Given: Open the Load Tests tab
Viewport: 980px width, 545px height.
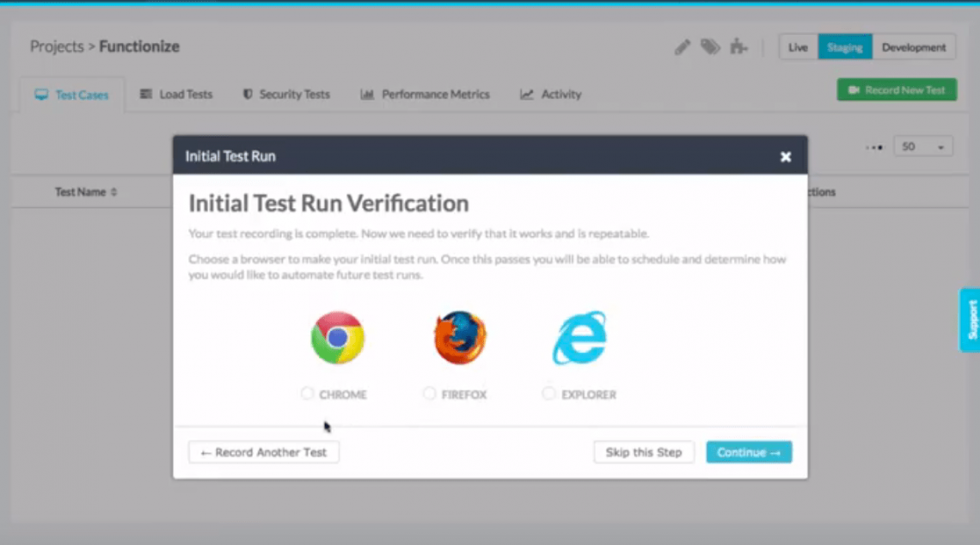Looking at the screenshot, I should pyautogui.click(x=176, y=95).
